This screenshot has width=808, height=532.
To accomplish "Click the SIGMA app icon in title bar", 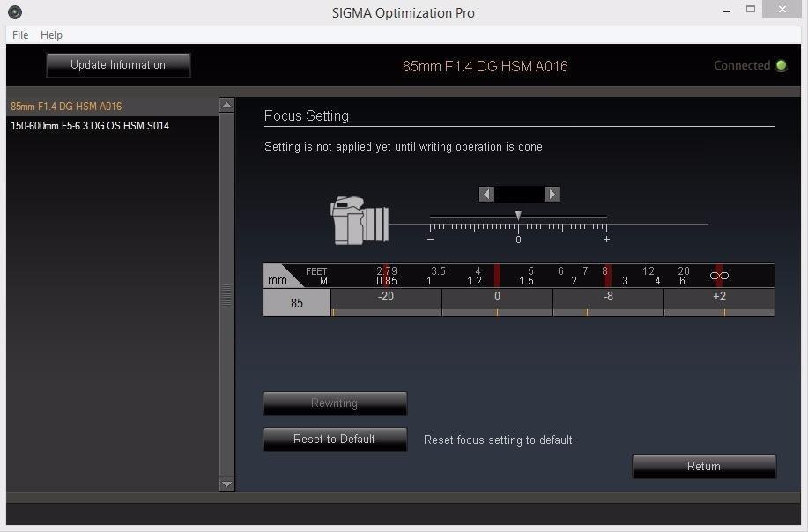I will tap(15, 11).
